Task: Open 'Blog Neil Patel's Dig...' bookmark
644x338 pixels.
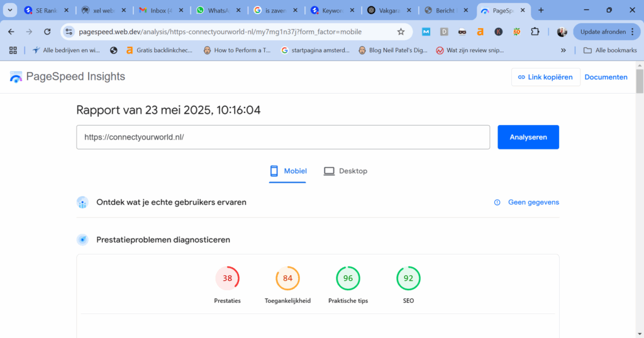Action: (393, 50)
